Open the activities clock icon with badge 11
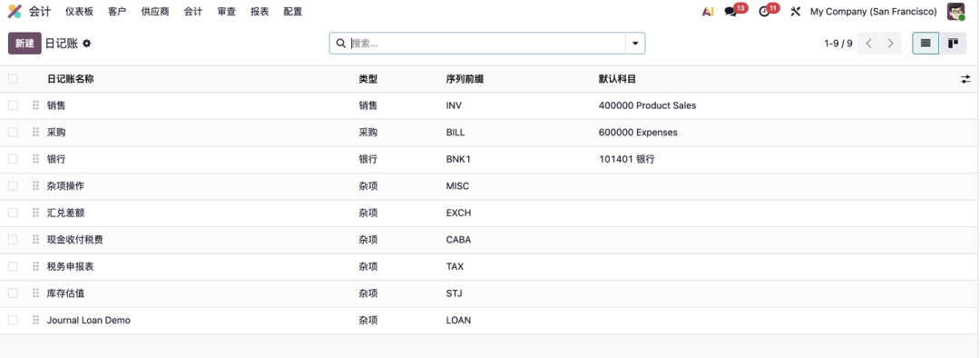The height and width of the screenshot is (358, 980). [x=764, y=11]
